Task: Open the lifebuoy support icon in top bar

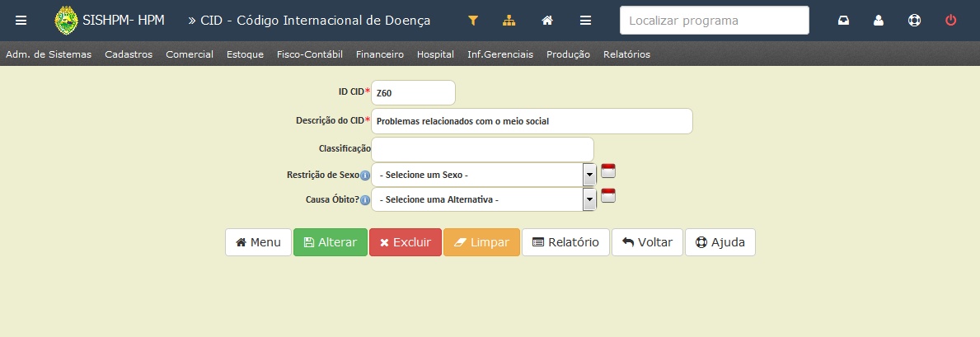Action: point(914,21)
